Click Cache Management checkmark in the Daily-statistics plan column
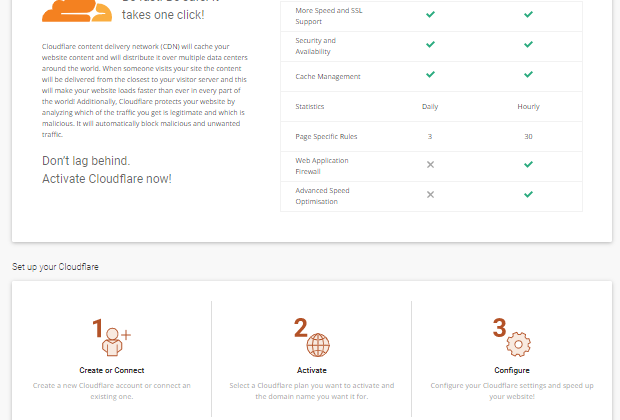This screenshot has height=420, width=620. (430, 74)
